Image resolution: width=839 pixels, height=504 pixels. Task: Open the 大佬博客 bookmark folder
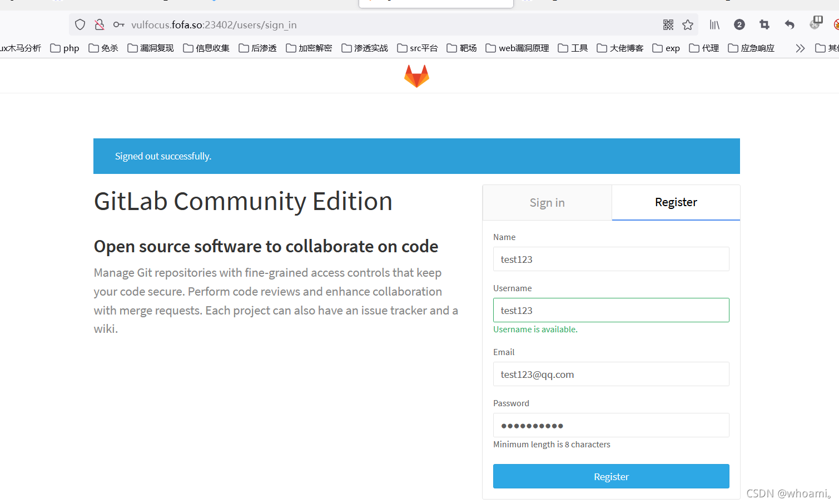click(x=620, y=48)
